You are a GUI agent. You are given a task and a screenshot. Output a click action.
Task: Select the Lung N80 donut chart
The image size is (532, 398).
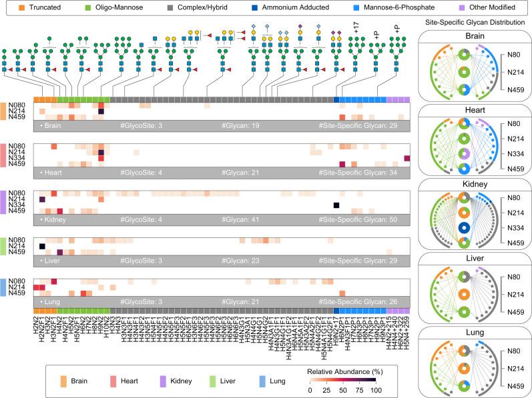tap(464, 351)
